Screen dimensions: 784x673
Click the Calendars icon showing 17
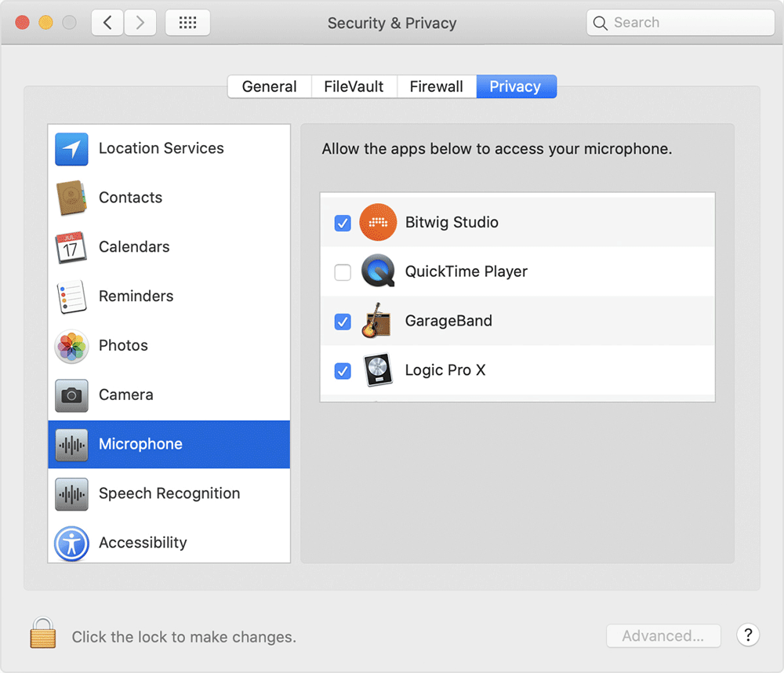(x=71, y=247)
